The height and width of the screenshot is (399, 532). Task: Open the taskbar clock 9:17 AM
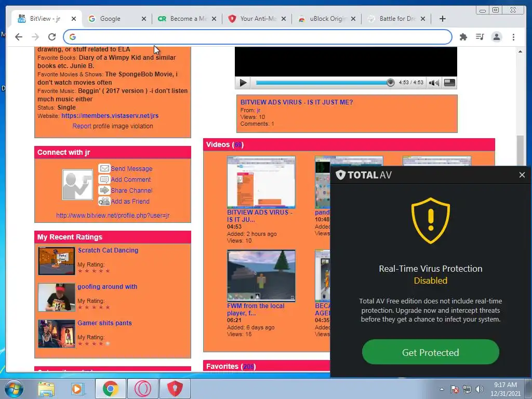pos(505,389)
